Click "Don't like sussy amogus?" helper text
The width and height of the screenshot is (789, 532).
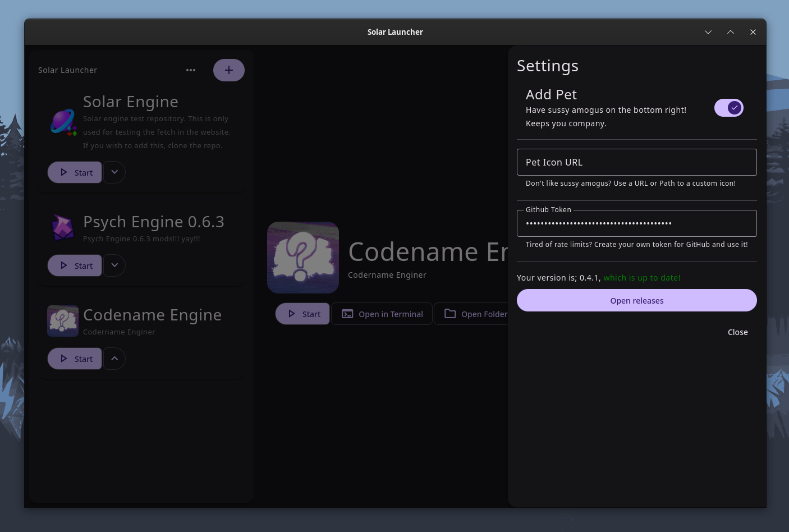(x=631, y=183)
